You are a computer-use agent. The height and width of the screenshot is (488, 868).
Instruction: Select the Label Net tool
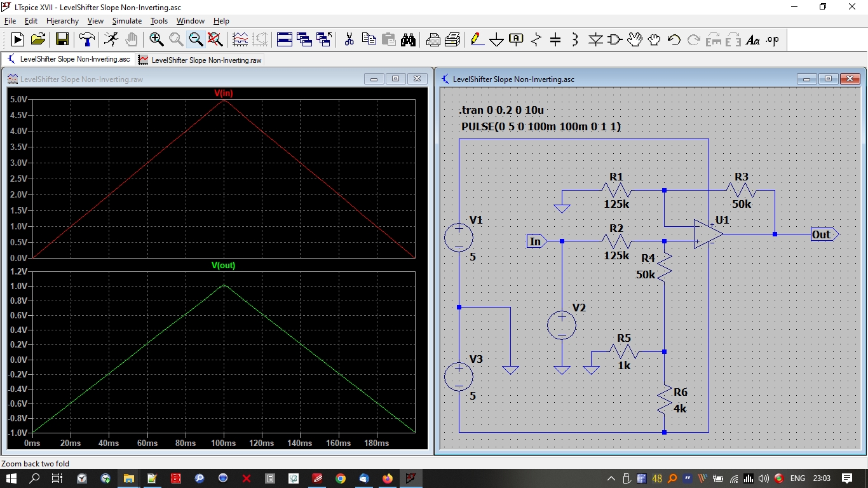[516, 39]
